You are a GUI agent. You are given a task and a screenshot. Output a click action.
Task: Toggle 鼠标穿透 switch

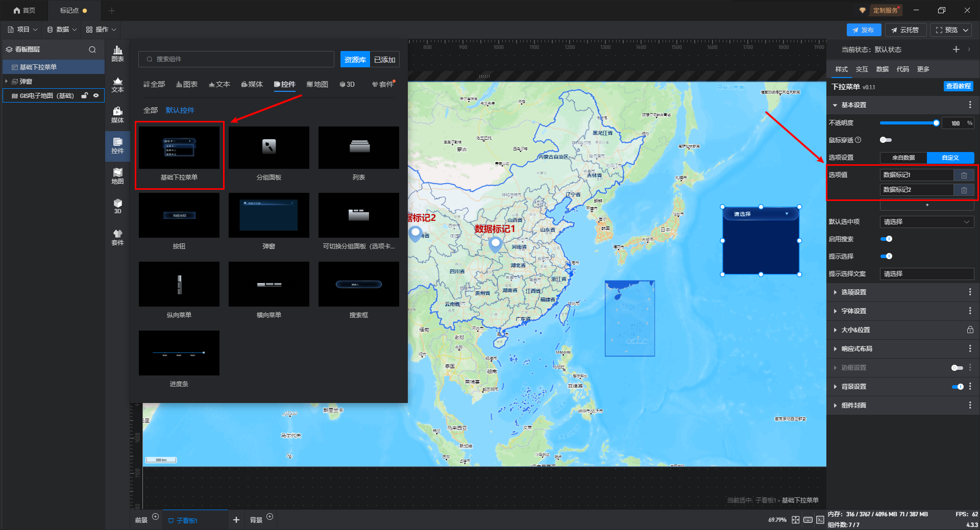tap(886, 140)
